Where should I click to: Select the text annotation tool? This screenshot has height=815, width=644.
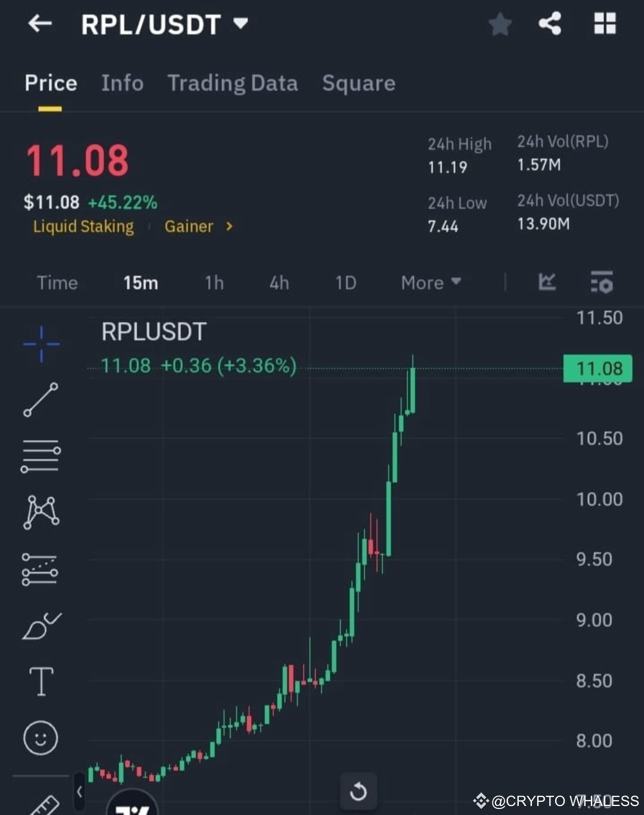point(41,681)
